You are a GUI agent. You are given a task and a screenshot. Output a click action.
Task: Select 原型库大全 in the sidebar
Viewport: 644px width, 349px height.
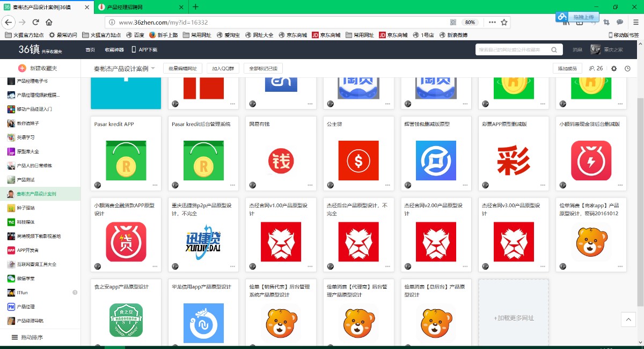pos(40,151)
